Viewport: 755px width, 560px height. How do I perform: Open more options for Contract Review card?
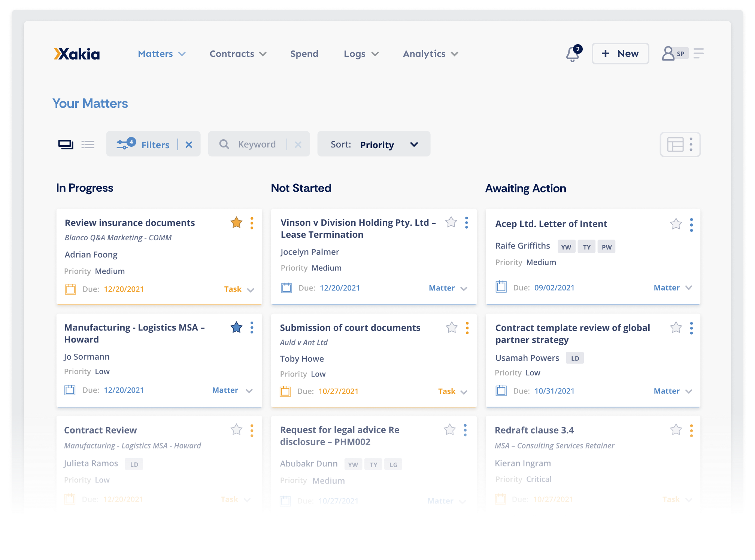252,430
